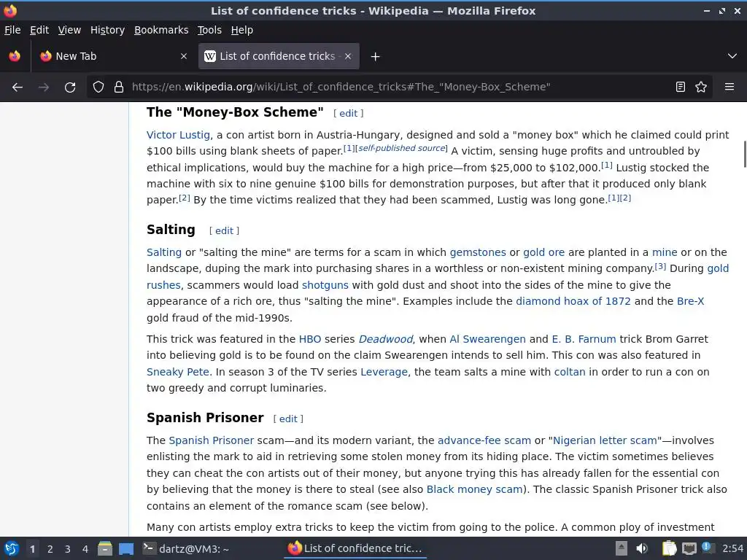Screen dimensions: 747x560
Task: Click the forward navigation arrow
Action: point(44,87)
